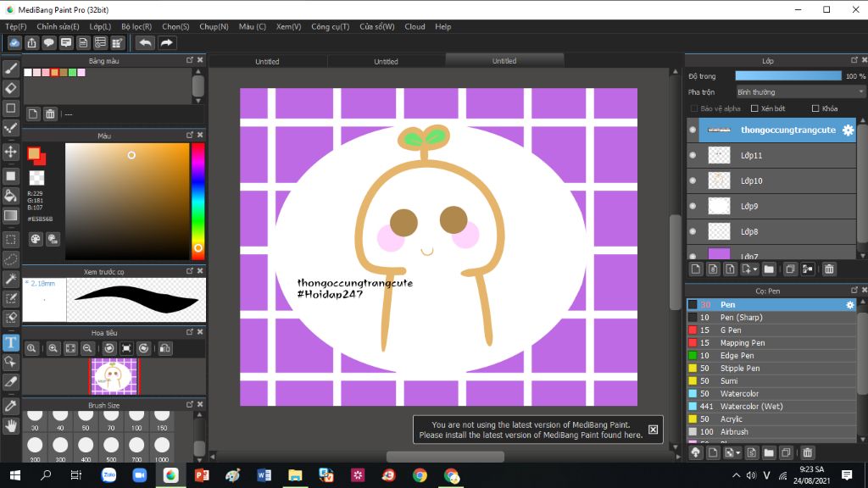Duplicate the layer using the Lớp panel icon
This screenshot has height=488, width=868.
tap(790, 269)
